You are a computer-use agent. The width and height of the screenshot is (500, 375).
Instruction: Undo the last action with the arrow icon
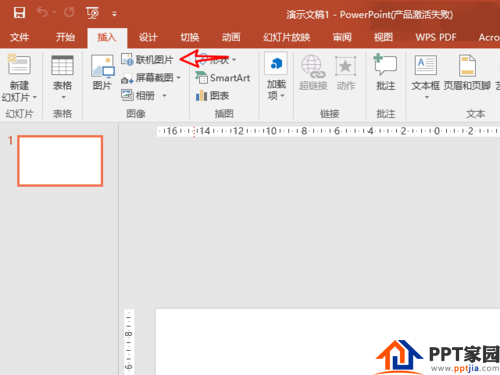(x=43, y=13)
